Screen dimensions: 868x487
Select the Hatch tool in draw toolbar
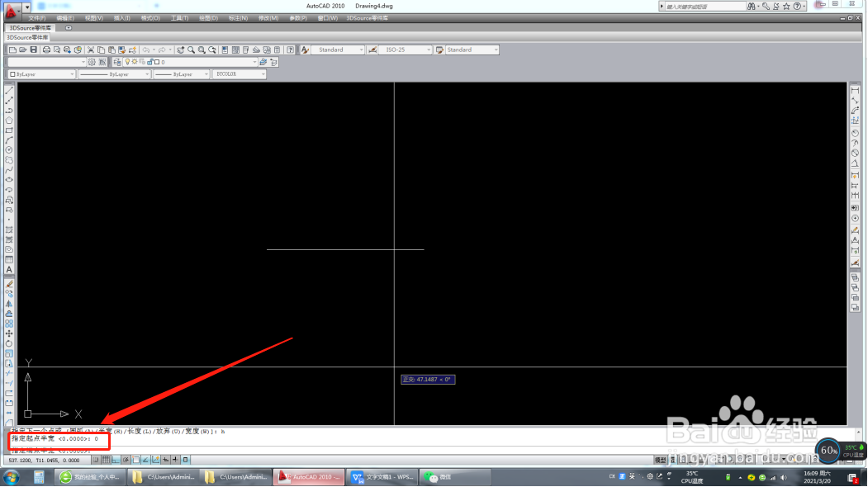click(x=9, y=229)
